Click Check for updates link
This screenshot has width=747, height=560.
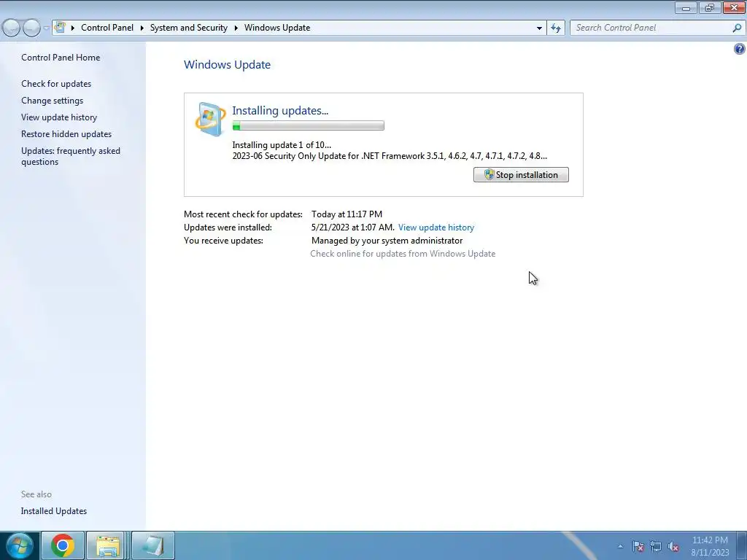click(x=56, y=83)
